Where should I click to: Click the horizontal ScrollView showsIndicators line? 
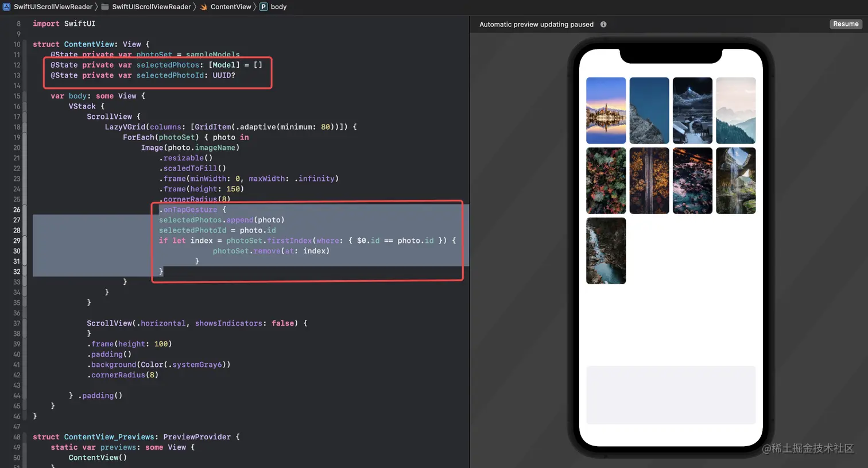(x=197, y=323)
